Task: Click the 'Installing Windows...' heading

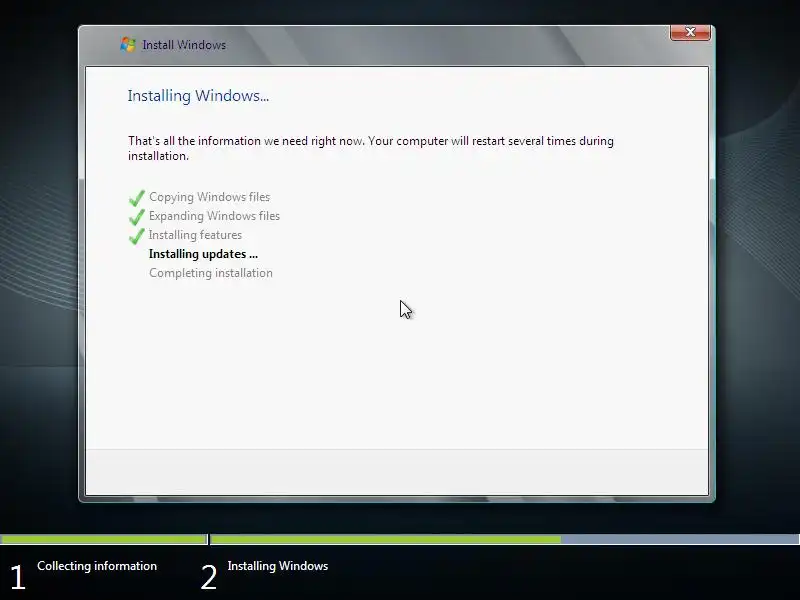Action: pyautogui.click(x=198, y=96)
